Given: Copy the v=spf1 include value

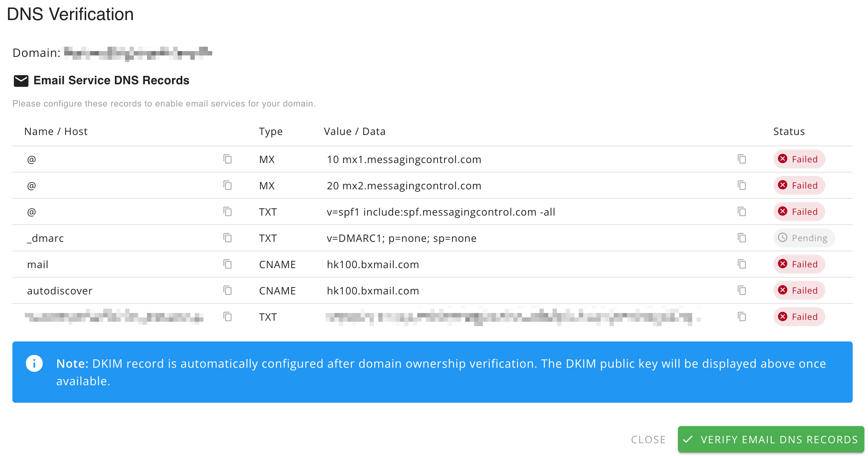Looking at the screenshot, I should pyautogui.click(x=742, y=212).
